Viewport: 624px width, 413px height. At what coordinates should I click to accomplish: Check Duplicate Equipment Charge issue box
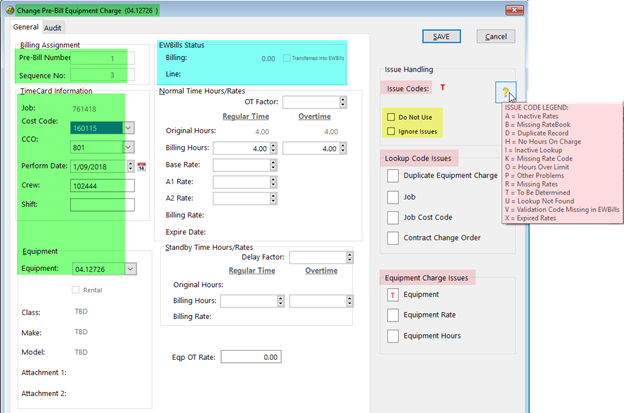[393, 175]
